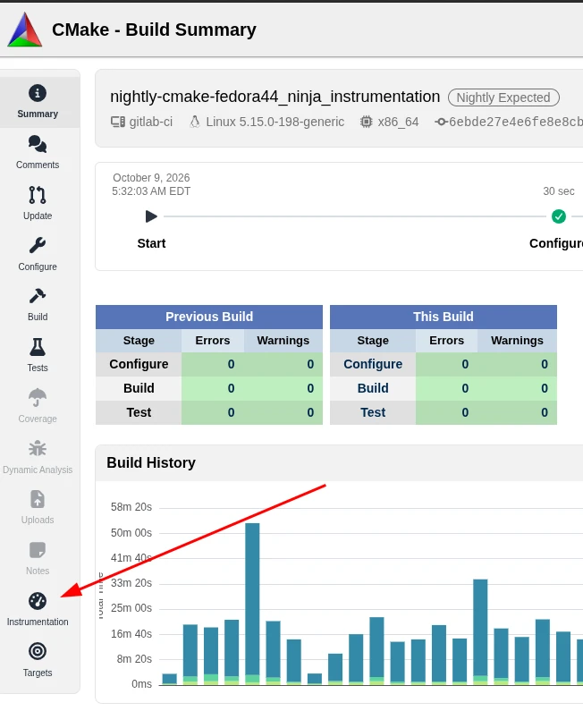583x728 pixels.
Task: Click the Linux penguin icon
Action: point(195,123)
